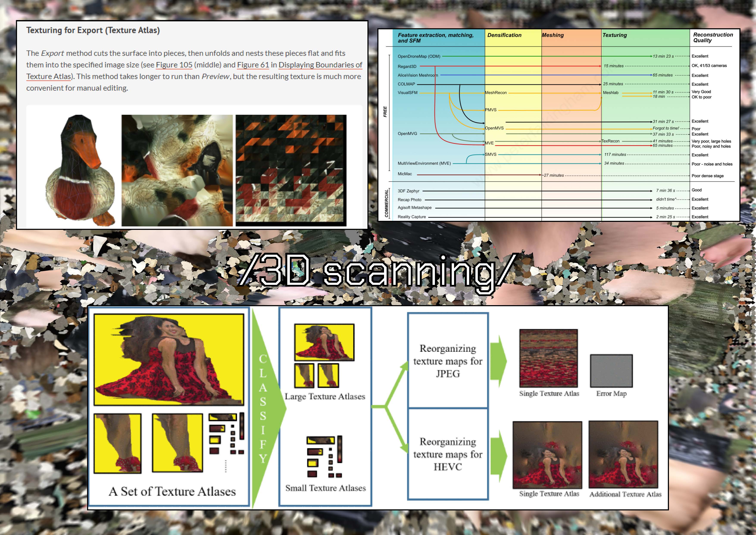Click the Additional Texture Atlas image
Screen dimensions: 756x535
coord(623,454)
